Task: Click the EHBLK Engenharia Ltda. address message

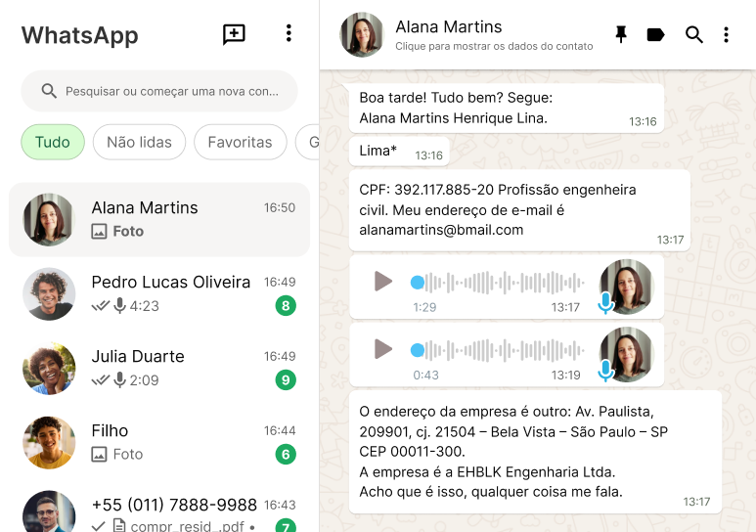Action: click(535, 452)
